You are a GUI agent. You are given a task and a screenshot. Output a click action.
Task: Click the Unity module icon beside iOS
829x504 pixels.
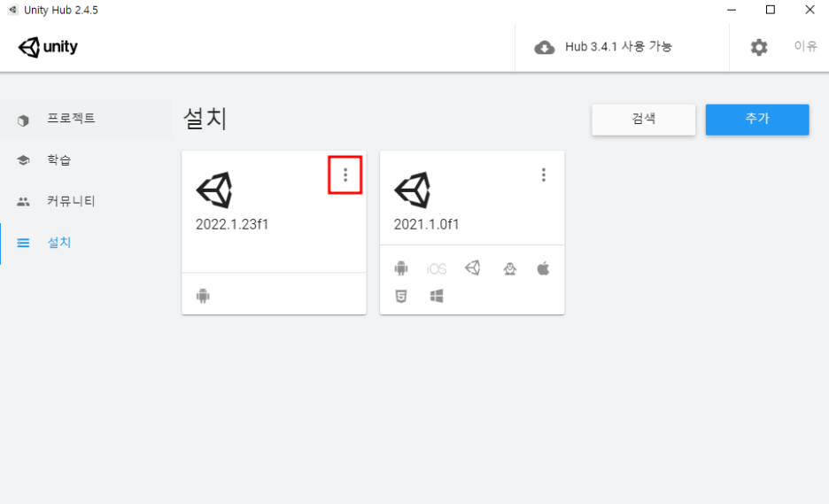tap(473, 268)
